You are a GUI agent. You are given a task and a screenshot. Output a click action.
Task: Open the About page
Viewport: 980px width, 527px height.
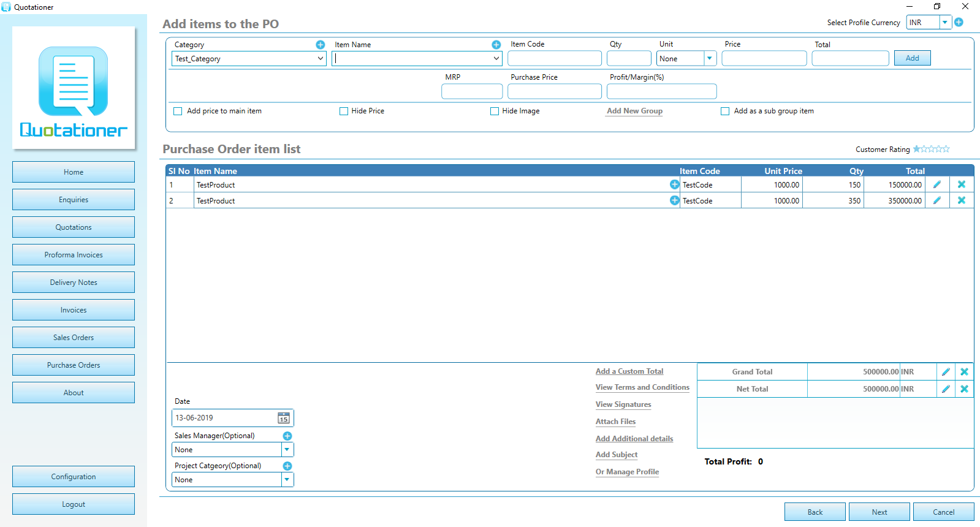coord(74,393)
